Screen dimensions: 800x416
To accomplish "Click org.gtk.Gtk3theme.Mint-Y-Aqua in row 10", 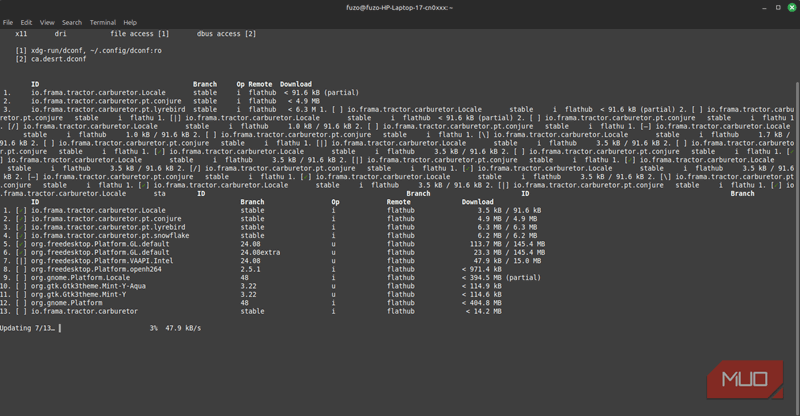I will point(88,286).
